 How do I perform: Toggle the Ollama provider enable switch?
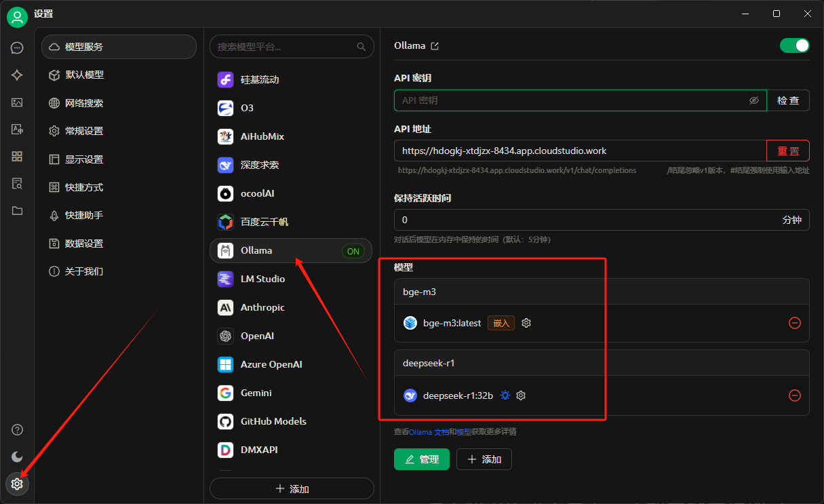(795, 45)
